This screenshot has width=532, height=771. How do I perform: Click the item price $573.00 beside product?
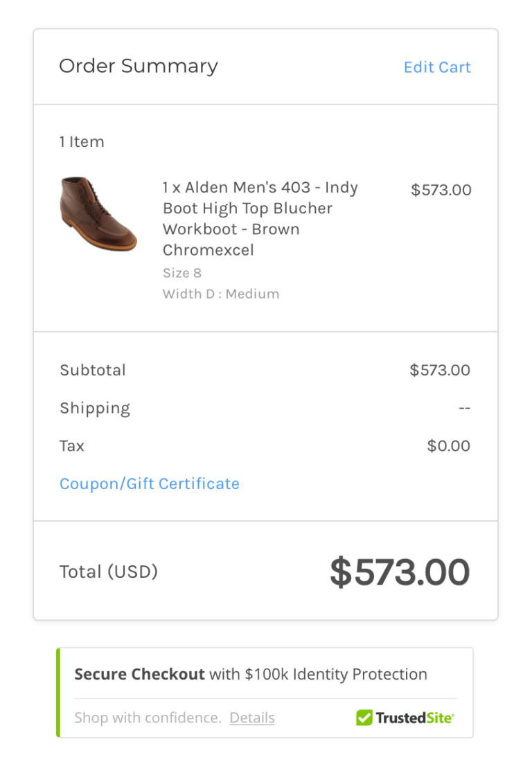pyautogui.click(x=441, y=190)
